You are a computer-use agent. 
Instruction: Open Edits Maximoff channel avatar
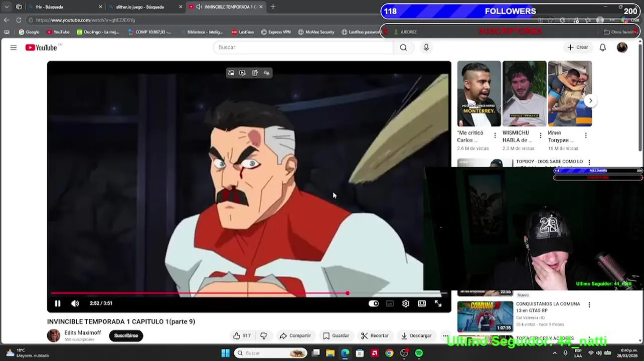coord(54,335)
